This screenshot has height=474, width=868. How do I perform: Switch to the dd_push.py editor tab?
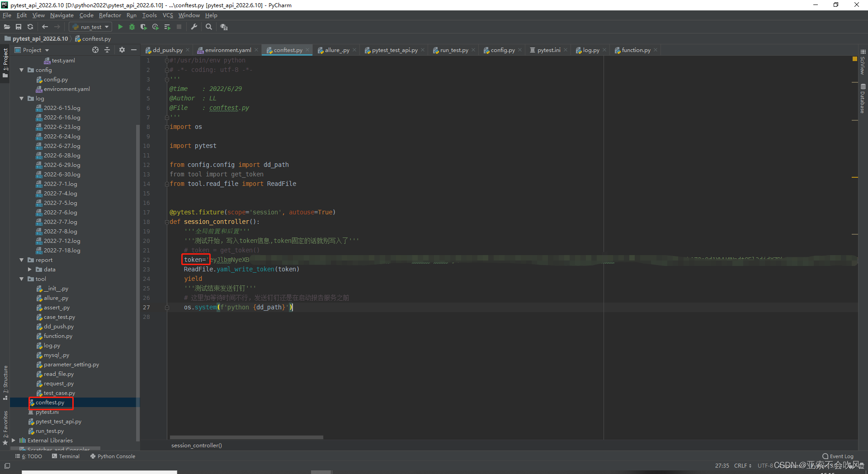pos(167,50)
